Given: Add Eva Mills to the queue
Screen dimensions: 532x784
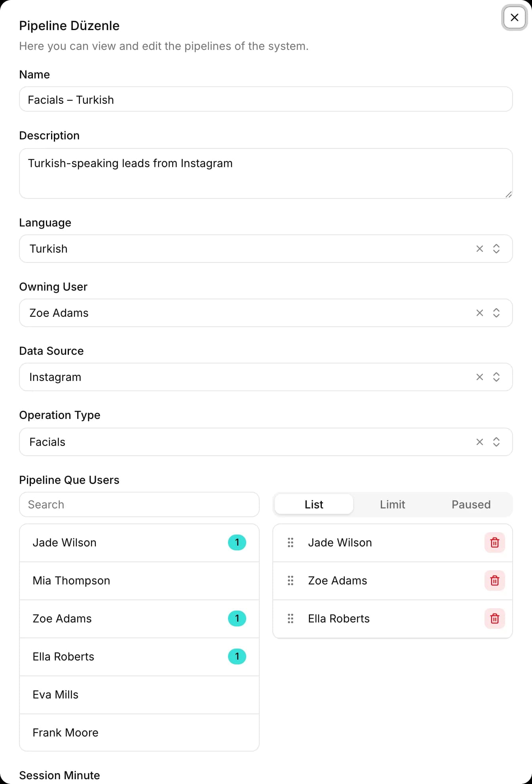Looking at the screenshot, I should tap(139, 695).
